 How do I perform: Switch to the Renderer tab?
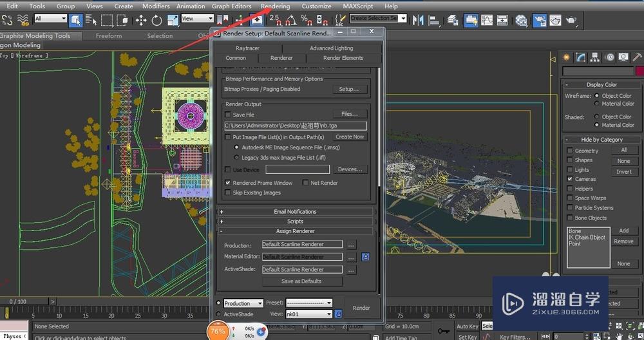(x=281, y=58)
